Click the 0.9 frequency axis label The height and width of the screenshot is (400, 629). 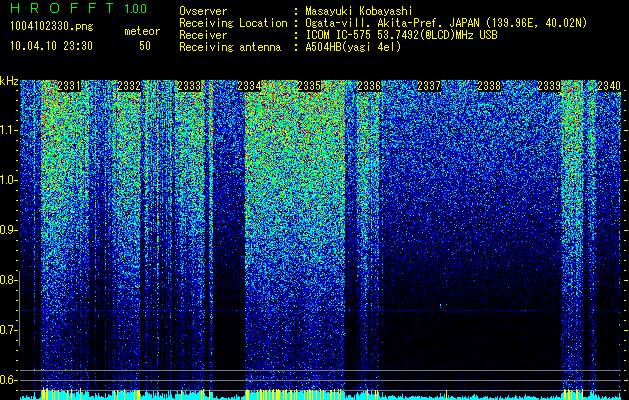pos(8,230)
